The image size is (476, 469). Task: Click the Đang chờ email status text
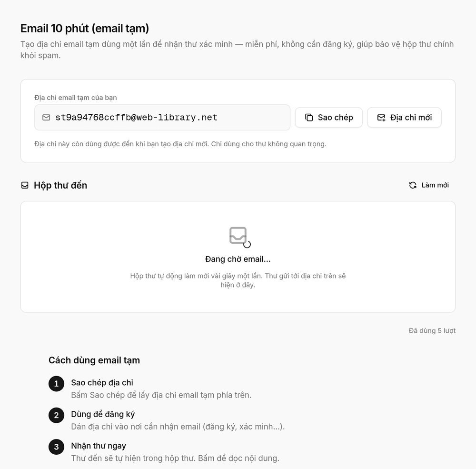coord(238,259)
